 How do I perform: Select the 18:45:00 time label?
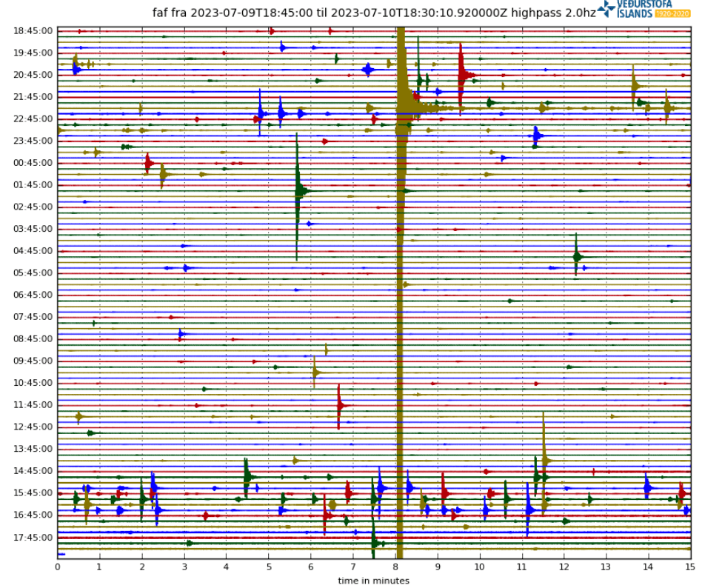(33, 30)
